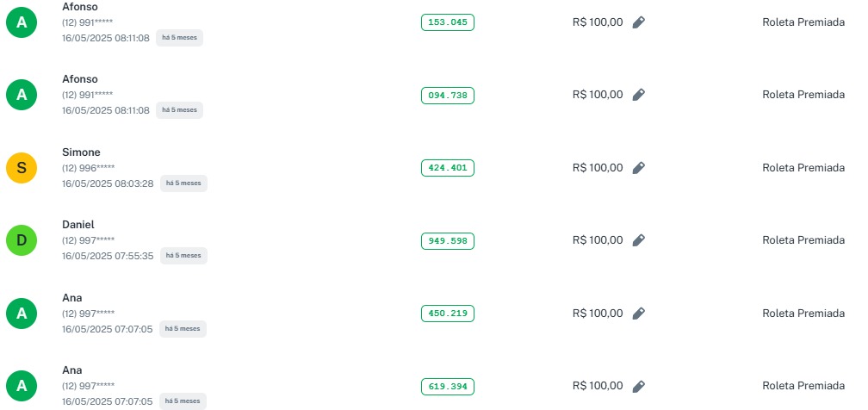The image size is (868, 410).
Task: Click Simone's yellow S avatar
Action: coord(22,168)
